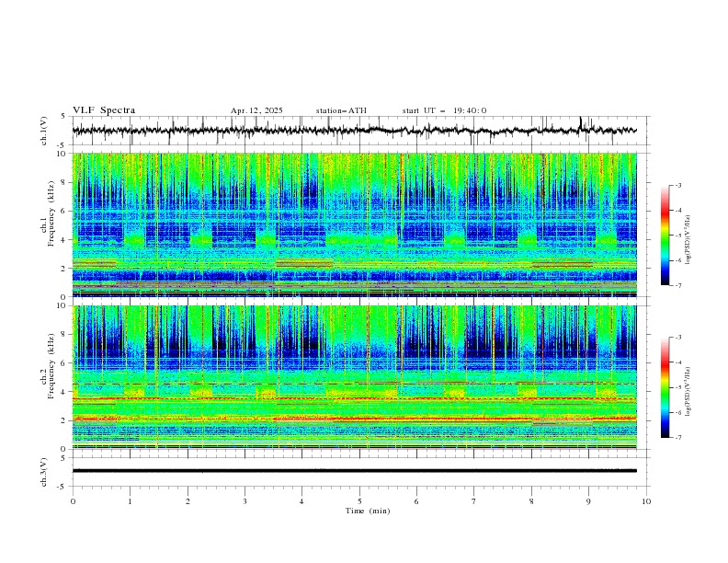Click the ch.2 spectrogram panel
The width and height of the screenshot is (728, 563).
pyautogui.click(x=355, y=377)
